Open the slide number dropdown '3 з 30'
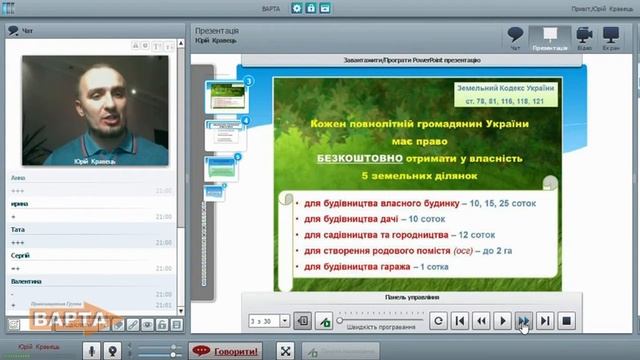Screen dimensions: 640x360 (x=285, y=321)
